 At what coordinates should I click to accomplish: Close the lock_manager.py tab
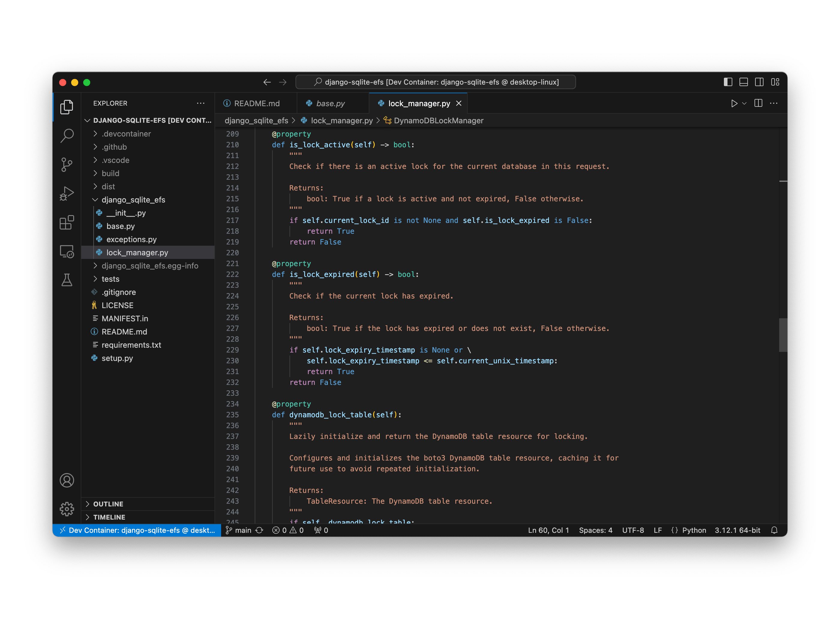[x=459, y=103]
